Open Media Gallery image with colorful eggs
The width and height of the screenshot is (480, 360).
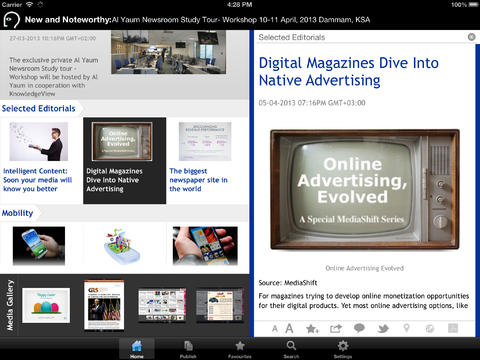[46, 305]
